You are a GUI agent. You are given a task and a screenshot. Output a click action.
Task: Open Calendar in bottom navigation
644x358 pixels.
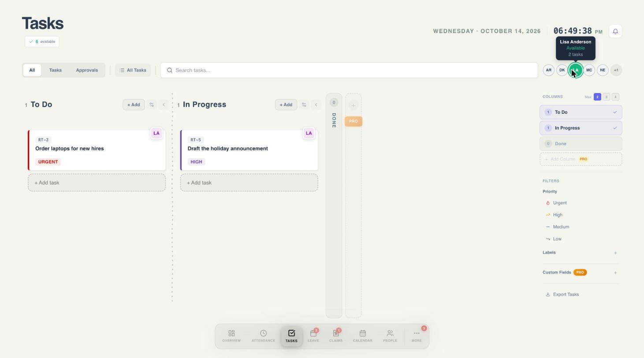click(363, 336)
